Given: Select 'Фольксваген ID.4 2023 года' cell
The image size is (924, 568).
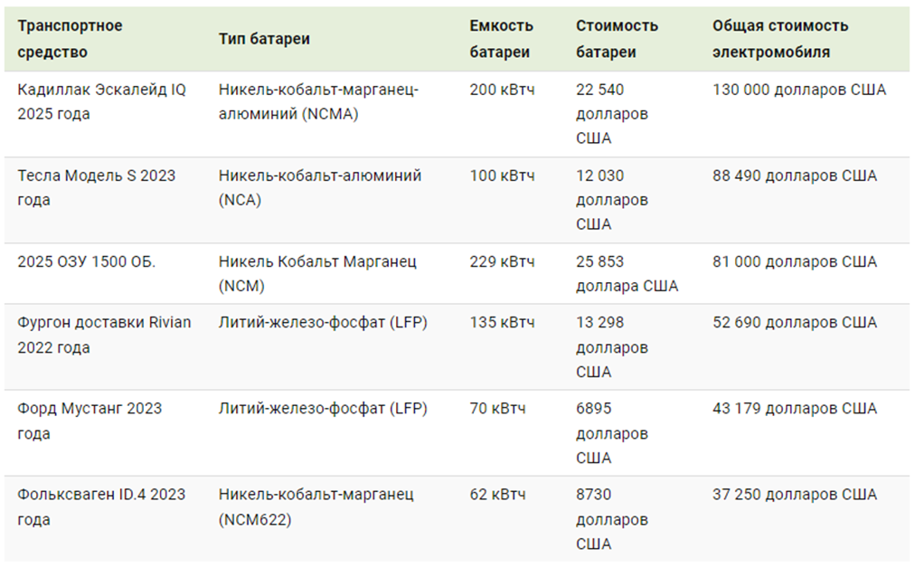Looking at the screenshot, I should [100, 506].
